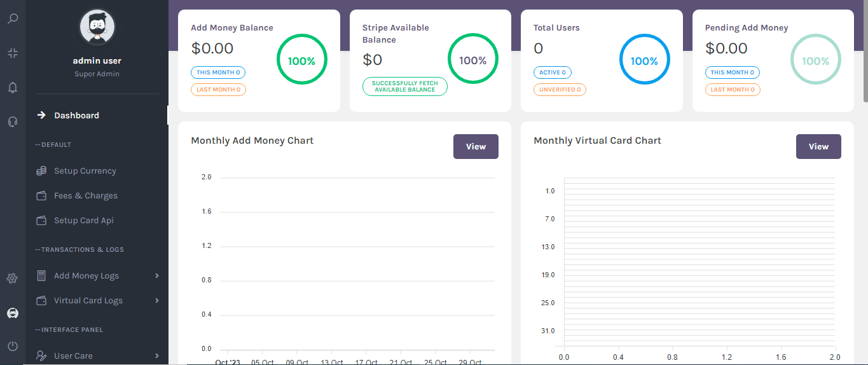The width and height of the screenshot is (868, 365).
Task: Click the fullscreen collapse arrows icon
Action: (x=13, y=53)
